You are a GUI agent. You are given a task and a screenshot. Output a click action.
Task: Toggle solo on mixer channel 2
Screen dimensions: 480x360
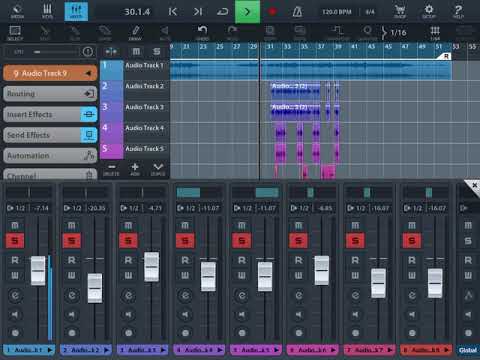[x=72, y=240]
